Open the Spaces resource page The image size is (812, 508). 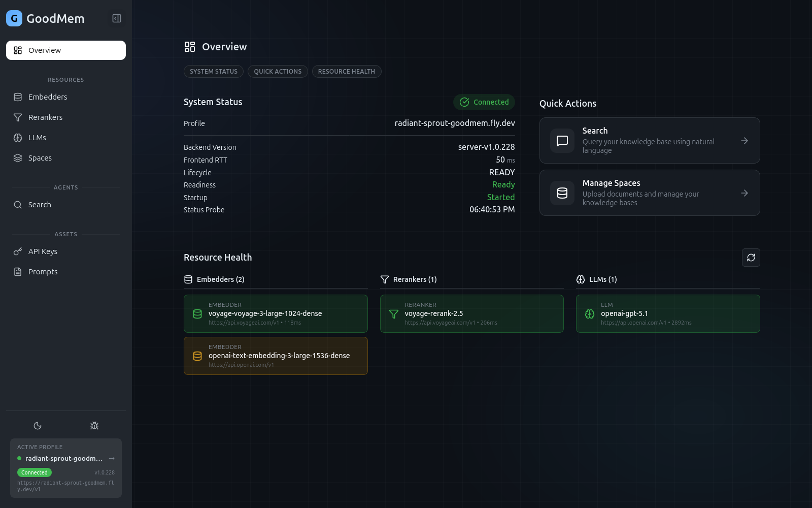click(40, 157)
